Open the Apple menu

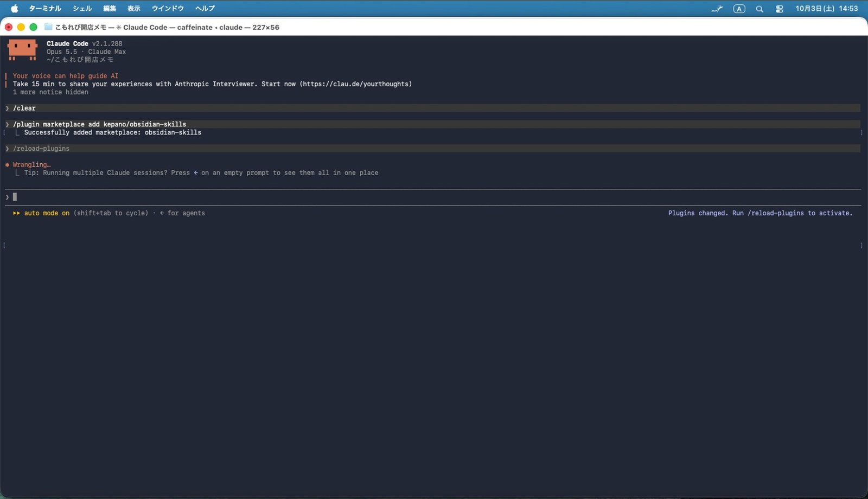tap(15, 8)
